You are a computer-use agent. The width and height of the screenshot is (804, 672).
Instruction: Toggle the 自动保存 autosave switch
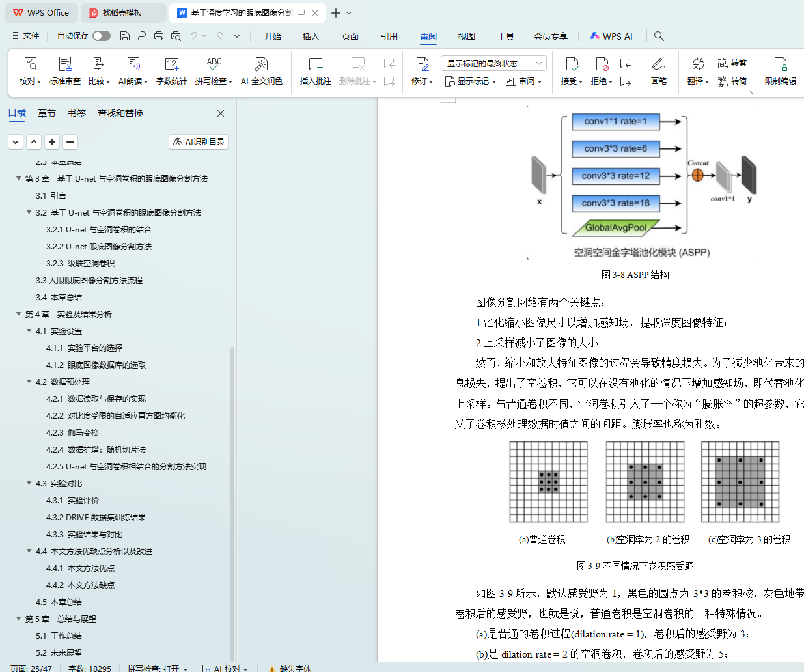(x=102, y=36)
